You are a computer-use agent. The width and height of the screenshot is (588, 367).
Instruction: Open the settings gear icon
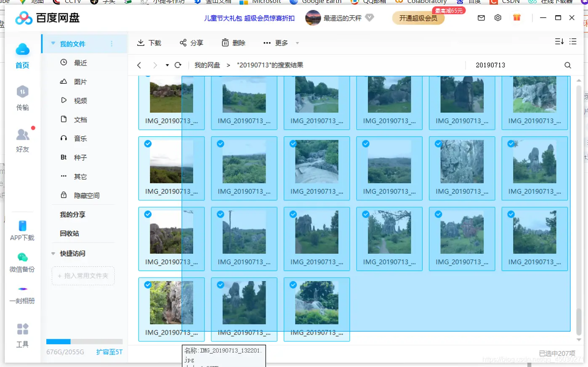click(x=498, y=17)
